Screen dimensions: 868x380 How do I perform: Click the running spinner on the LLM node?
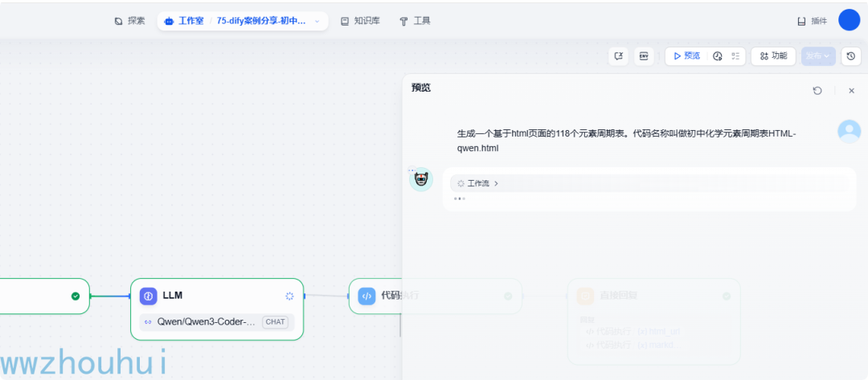click(x=289, y=296)
